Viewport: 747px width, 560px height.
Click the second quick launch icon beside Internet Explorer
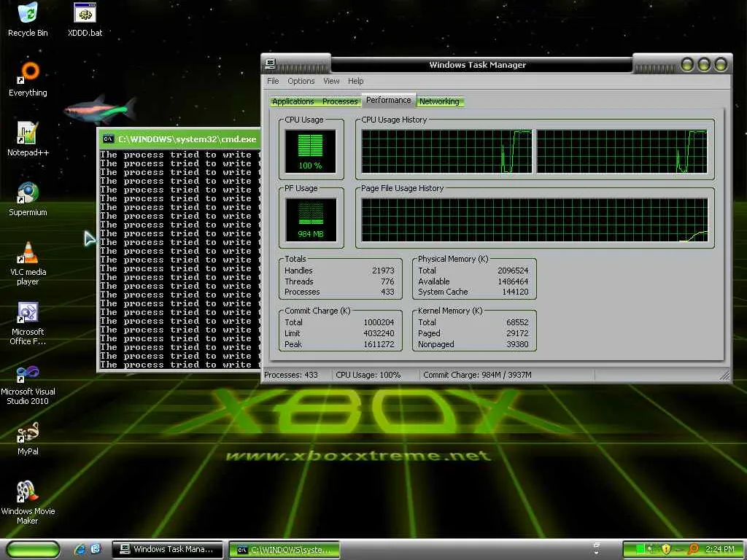tap(96, 549)
